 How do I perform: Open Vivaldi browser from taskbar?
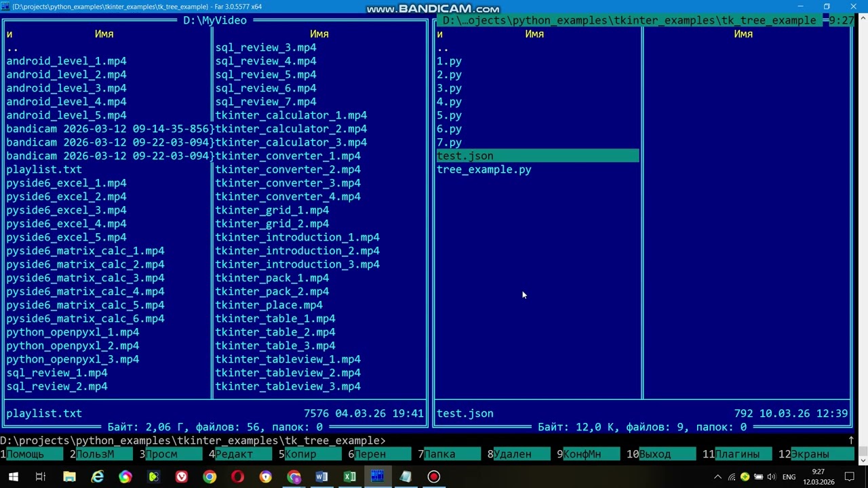182,476
